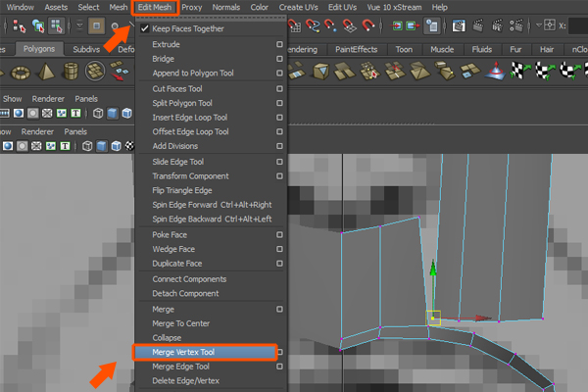
Task: Open the Normals menu
Action: click(x=225, y=7)
